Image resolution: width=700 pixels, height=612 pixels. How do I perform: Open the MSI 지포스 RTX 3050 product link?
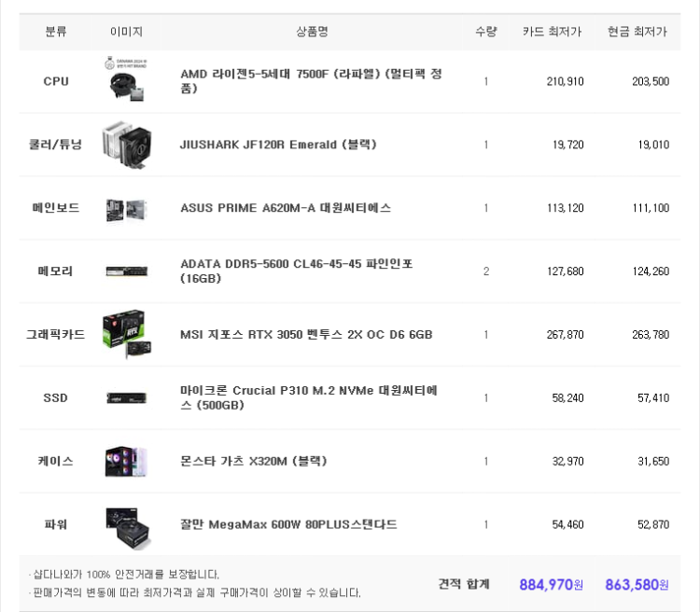306,334
